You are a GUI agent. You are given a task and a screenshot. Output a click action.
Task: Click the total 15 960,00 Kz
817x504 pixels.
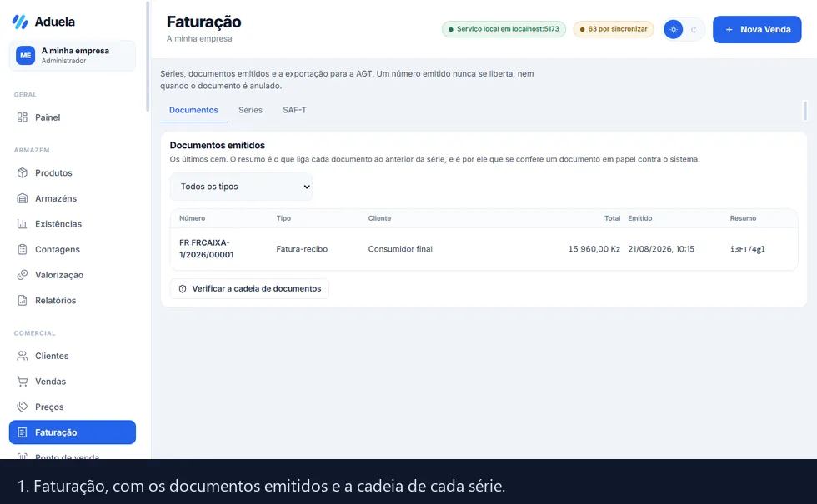[x=594, y=249]
